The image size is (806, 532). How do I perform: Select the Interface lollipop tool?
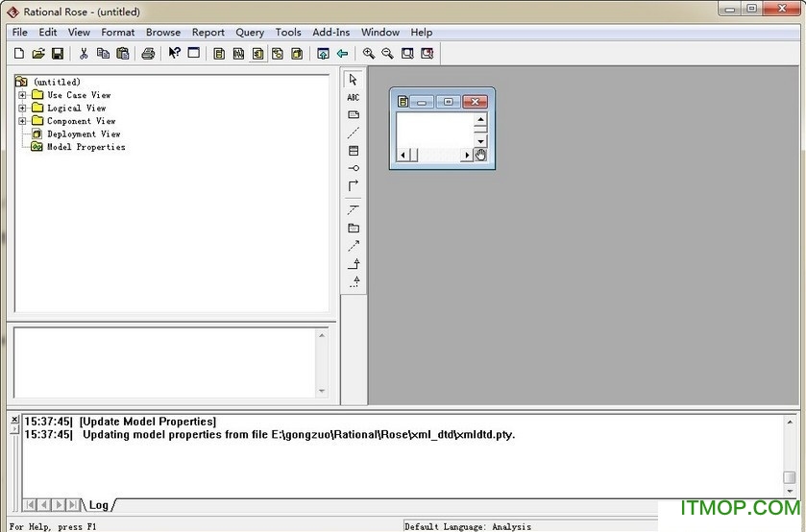tap(354, 168)
